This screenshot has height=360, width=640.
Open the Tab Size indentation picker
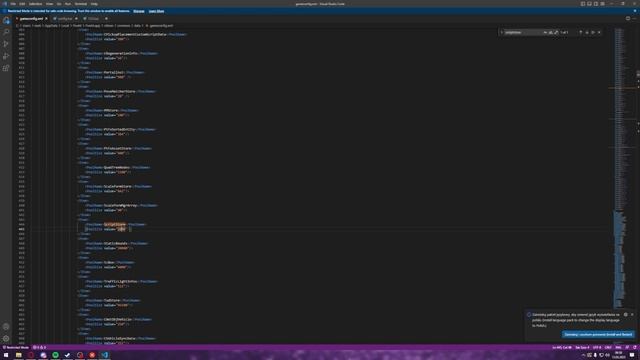click(582, 347)
